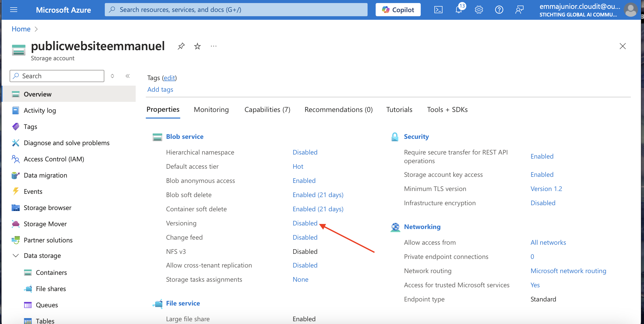The image size is (644, 324).
Task: Click Blob anonymous access Enabled value
Action: [304, 181]
